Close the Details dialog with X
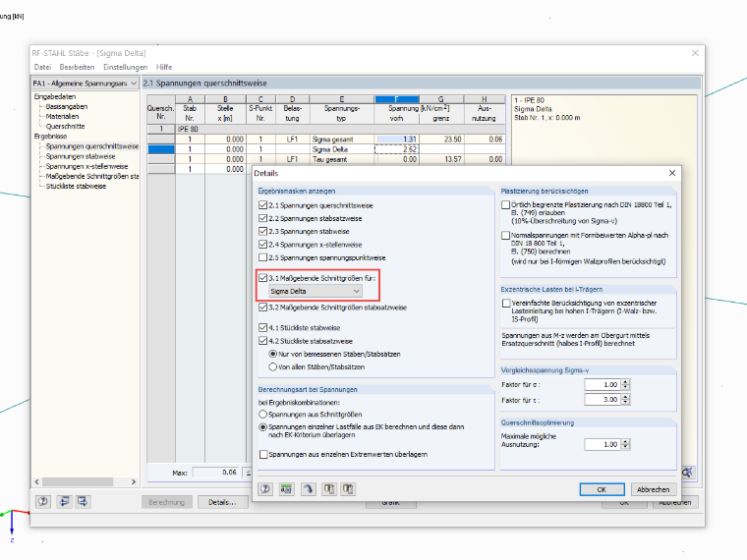747x560 pixels. pyautogui.click(x=672, y=173)
